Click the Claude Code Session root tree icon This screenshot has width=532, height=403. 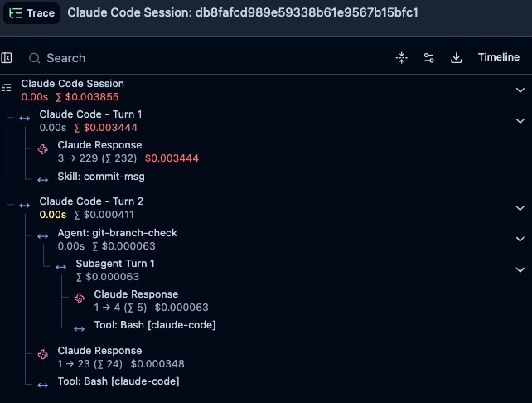(6, 88)
